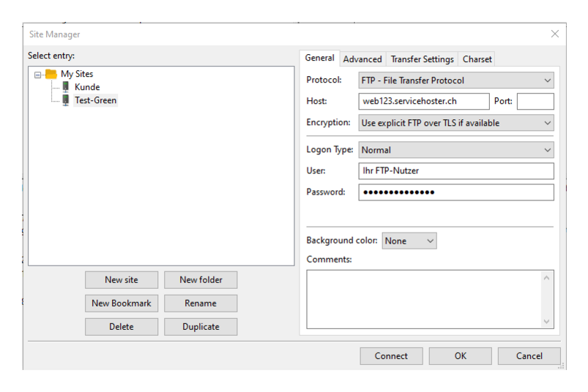This screenshot has width=588, height=392.
Task: Open the Charset tab
Action: [477, 59]
